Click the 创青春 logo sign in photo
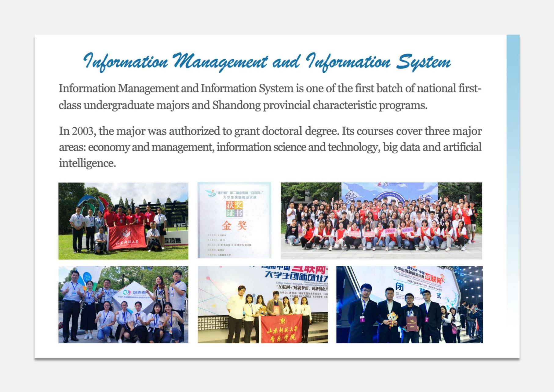This screenshot has height=392, width=554. (134, 292)
